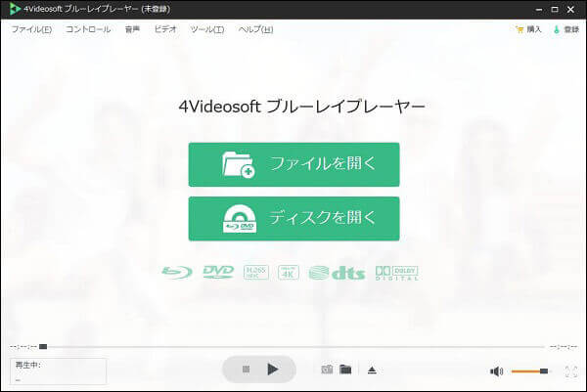Image resolution: width=587 pixels, height=392 pixels.
Task: Click the ディスクを開く button
Action: coord(293,218)
